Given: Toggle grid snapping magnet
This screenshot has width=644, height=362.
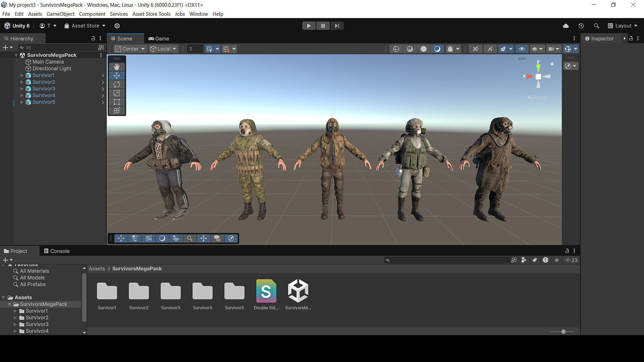Looking at the screenshot, I should (x=226, y=49).
